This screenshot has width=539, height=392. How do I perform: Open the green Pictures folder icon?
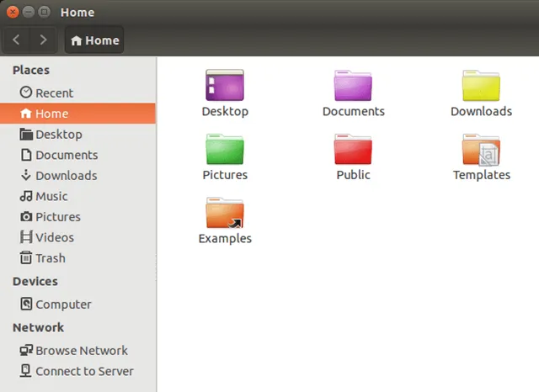[x=225, y=149]
